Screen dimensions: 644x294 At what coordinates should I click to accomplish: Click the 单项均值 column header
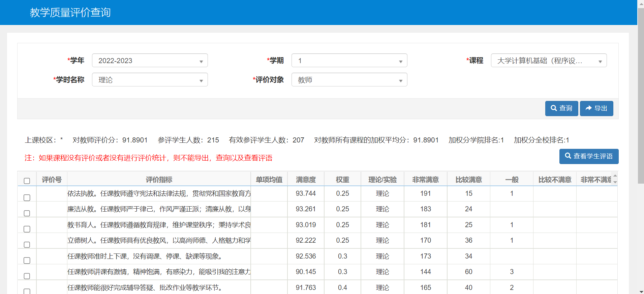pos(269,180)
